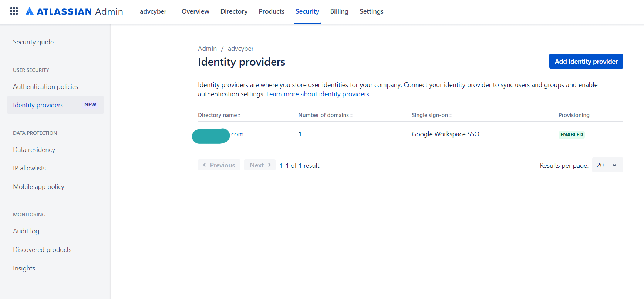The width and height of the screenshot is (644, 299).
Task: Select Identity providers in sidebar
Action: (x=55, y=105)
